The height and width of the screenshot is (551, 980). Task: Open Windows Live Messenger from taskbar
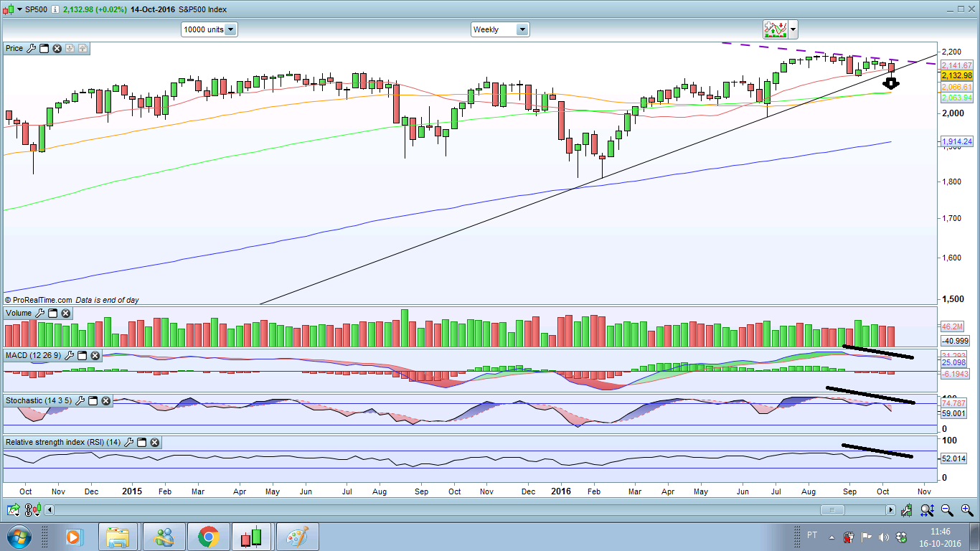164,537
